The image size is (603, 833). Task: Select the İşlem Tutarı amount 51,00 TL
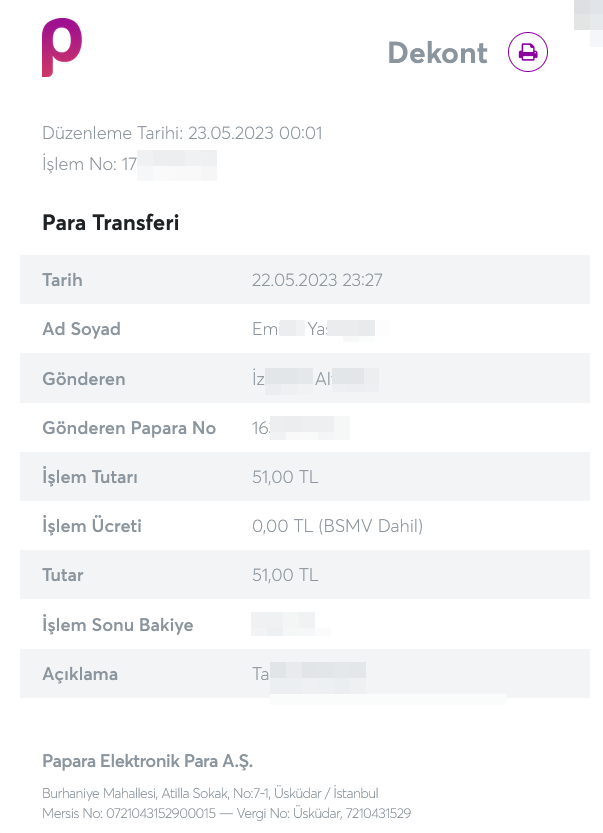[x=285, y=477]
